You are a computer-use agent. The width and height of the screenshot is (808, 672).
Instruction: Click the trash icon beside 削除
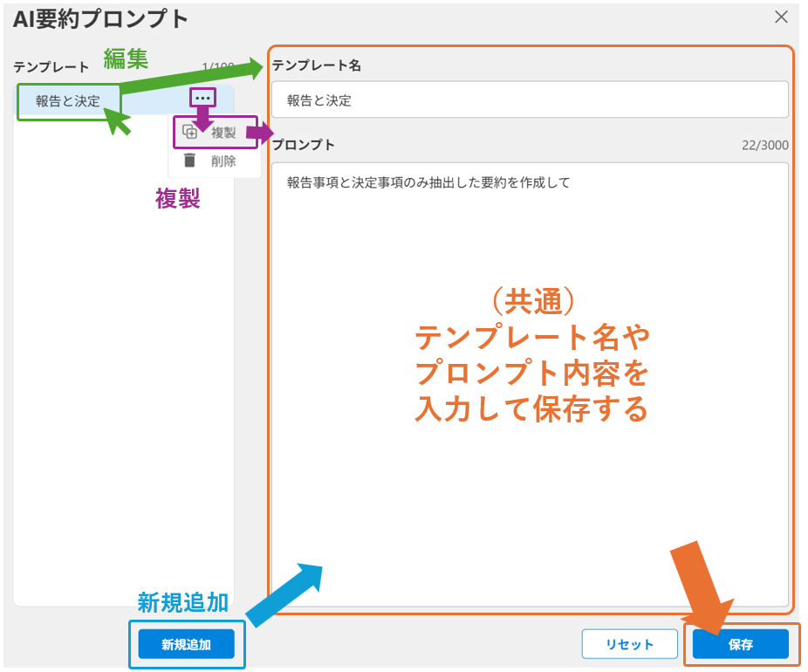tap(189, 161)
